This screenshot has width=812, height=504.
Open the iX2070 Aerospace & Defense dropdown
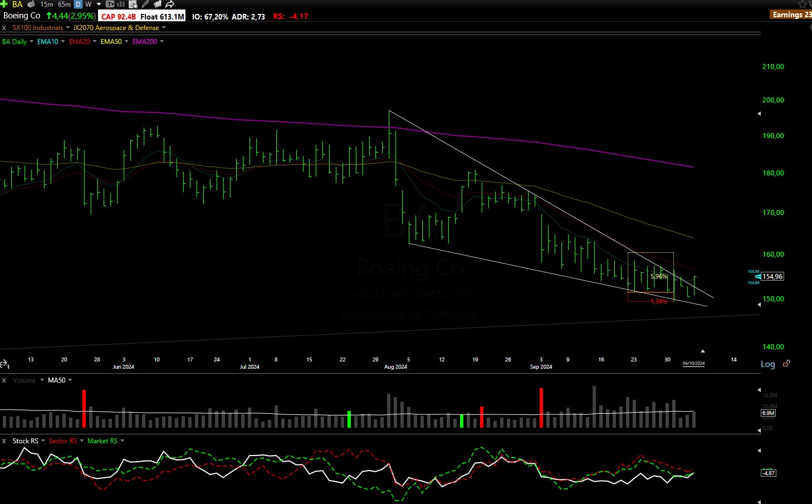pos(164,27)
